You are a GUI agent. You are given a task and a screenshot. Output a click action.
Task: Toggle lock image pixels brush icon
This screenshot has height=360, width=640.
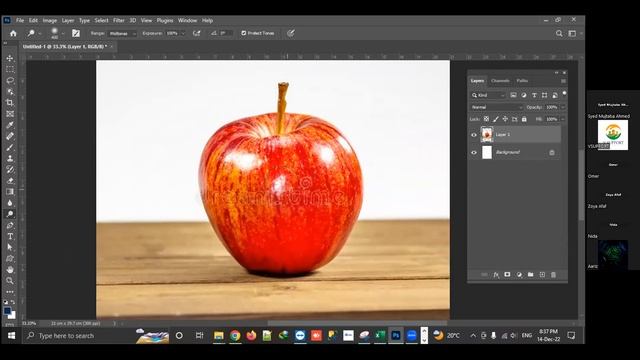(x=496, y=119)
